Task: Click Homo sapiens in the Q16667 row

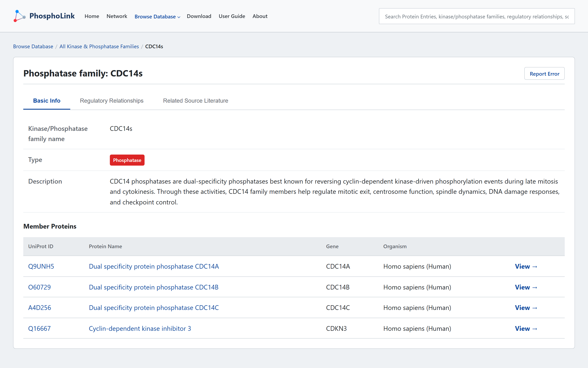Action: (x=417, y=329)
